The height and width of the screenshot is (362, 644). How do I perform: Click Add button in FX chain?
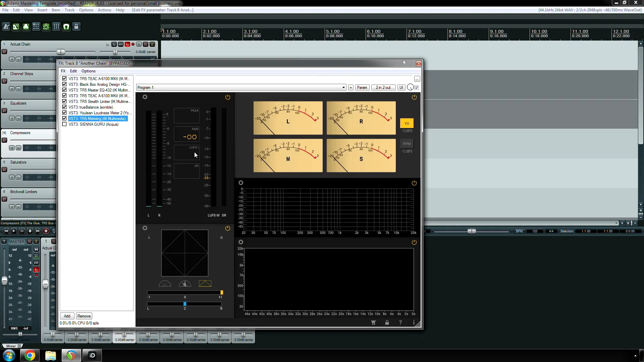pos(67,316)
